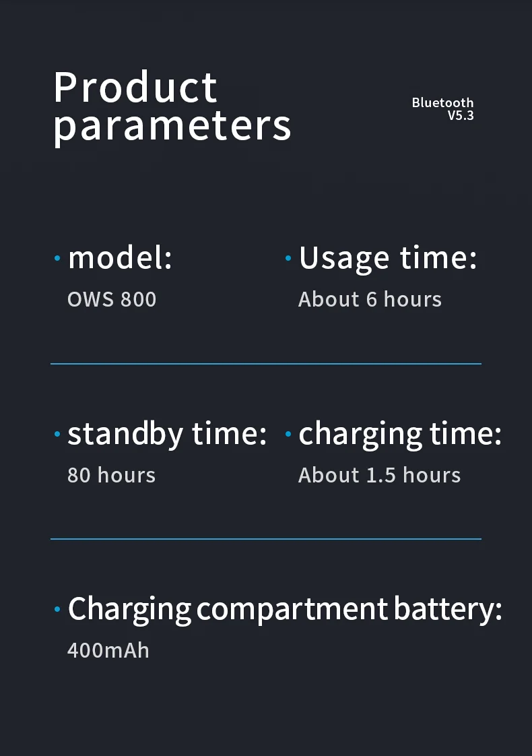
Task: Click the divider below the model row
Action: point(266,364)
